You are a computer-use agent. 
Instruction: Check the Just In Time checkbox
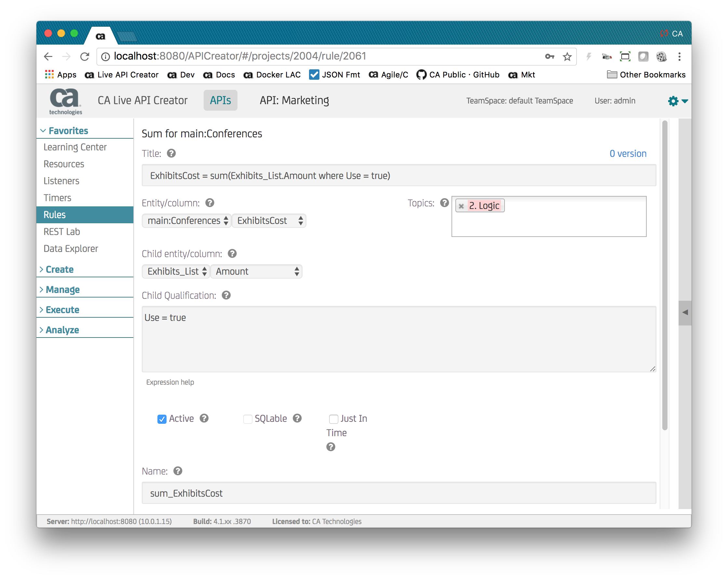(x=333, y=419)
